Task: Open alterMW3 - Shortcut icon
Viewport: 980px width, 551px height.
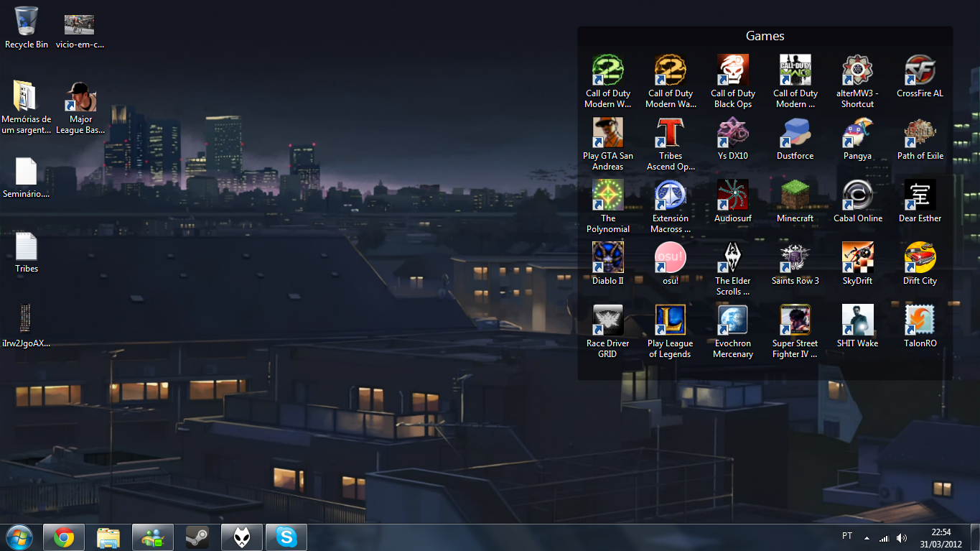Action: tap(857, 70)
